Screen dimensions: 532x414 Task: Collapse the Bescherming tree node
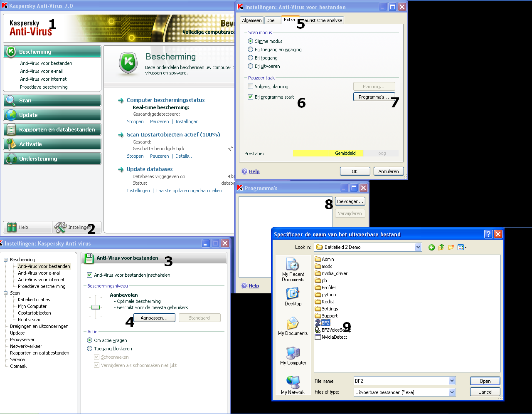6,260
